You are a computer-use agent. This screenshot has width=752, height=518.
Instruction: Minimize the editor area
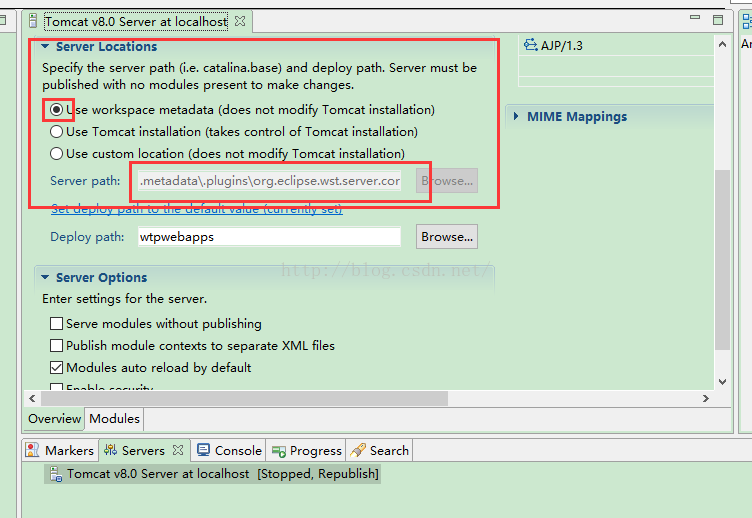(x=695, y=18)
